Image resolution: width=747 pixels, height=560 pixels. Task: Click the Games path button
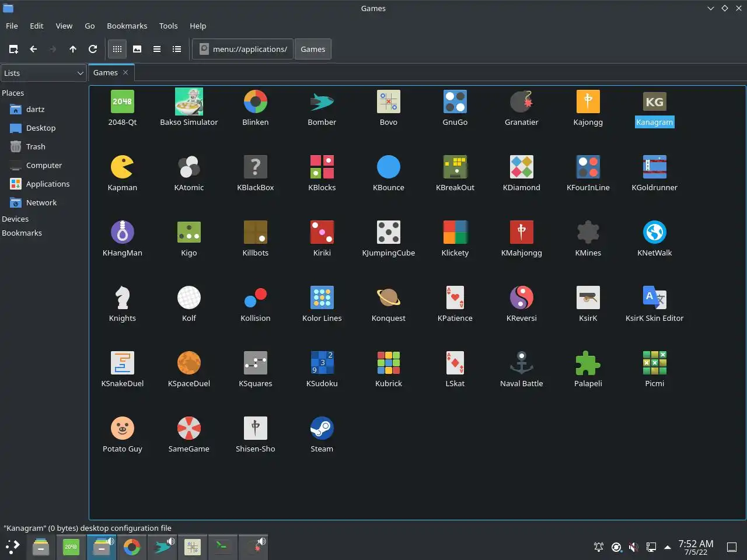click(x=313, y=49)
